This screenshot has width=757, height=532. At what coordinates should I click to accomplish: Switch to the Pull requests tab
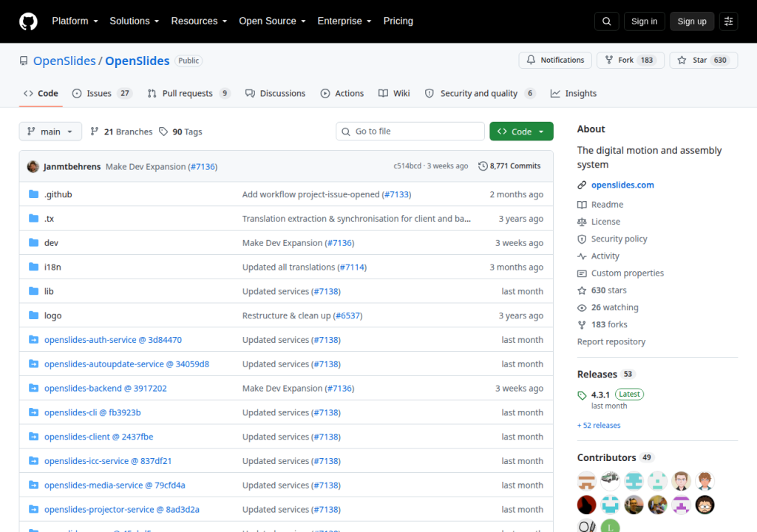click(189, 93)
